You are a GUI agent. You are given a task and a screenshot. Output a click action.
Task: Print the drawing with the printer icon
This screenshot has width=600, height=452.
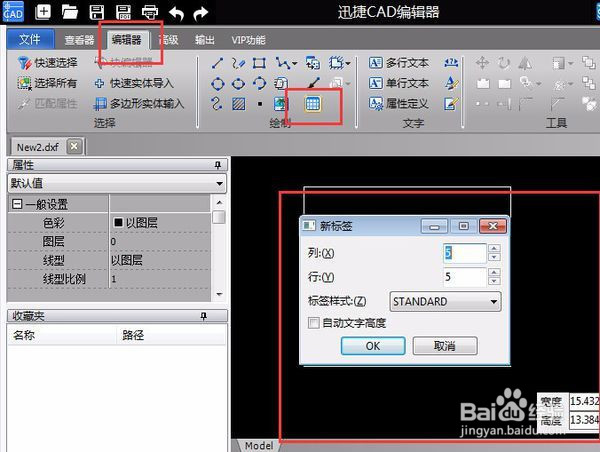click(x=150, y=12)
